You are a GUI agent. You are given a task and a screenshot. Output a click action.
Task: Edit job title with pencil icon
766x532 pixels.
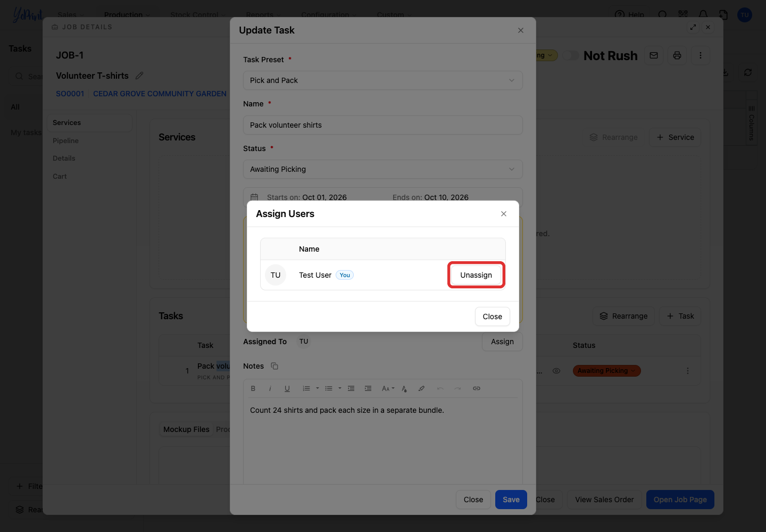[x=139, y=76]
